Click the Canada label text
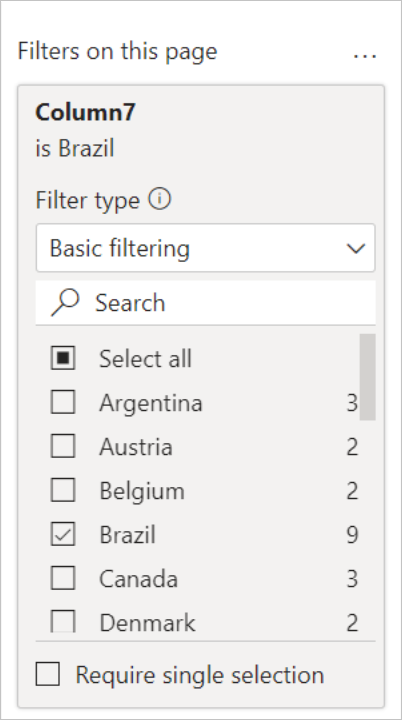 pos(138,579)
